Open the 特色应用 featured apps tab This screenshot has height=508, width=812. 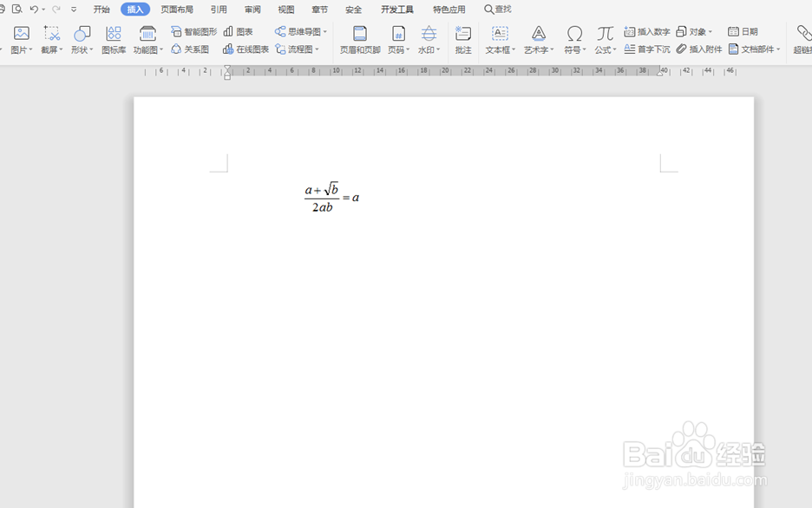pos(449,10)
